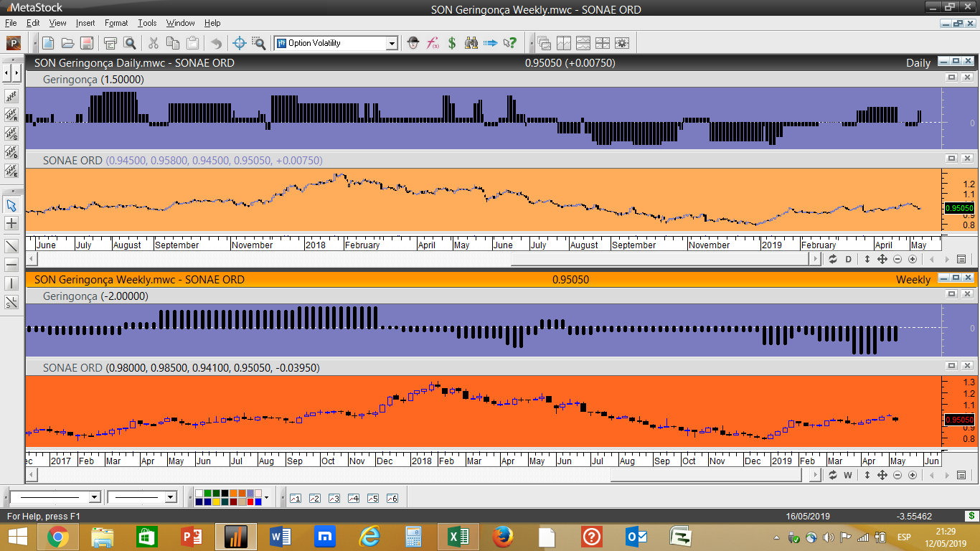Toggle the arrow pointer selection tool

(x=11, y=205)
